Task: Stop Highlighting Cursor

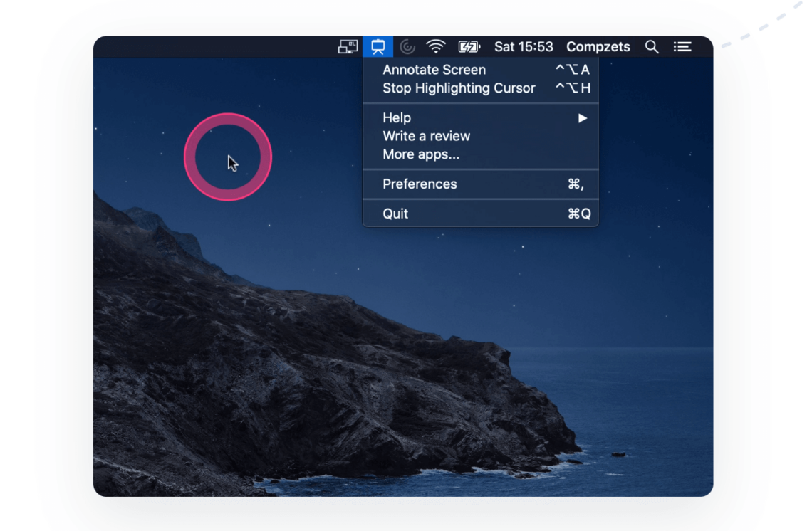Action: tap(459, 88)
